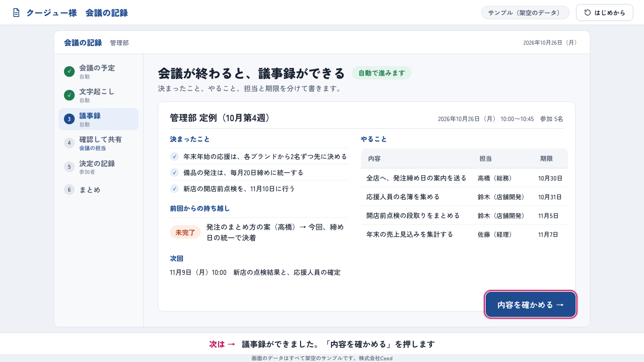
Task: Click the はじめから restart button
Action: (x=605, y=13)
